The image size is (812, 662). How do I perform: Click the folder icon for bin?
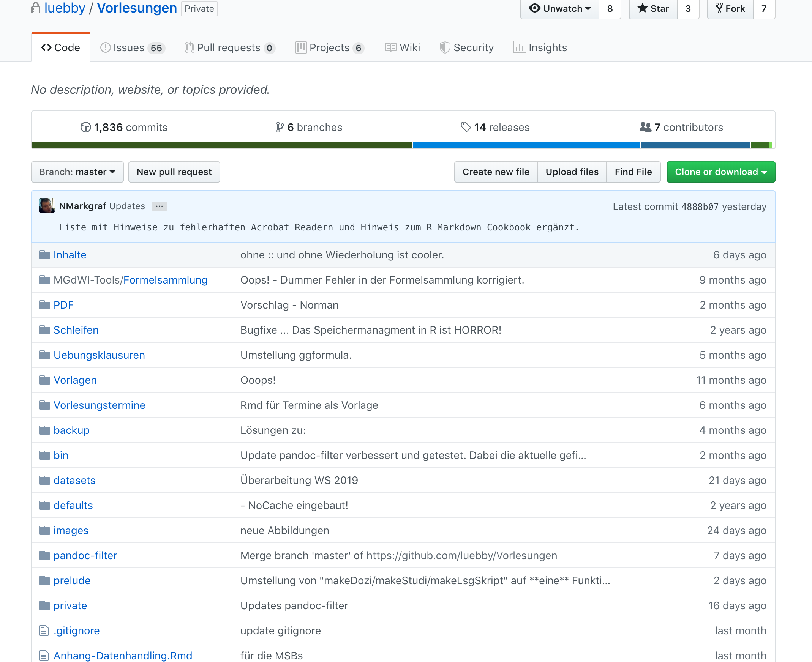click(45, 456)
